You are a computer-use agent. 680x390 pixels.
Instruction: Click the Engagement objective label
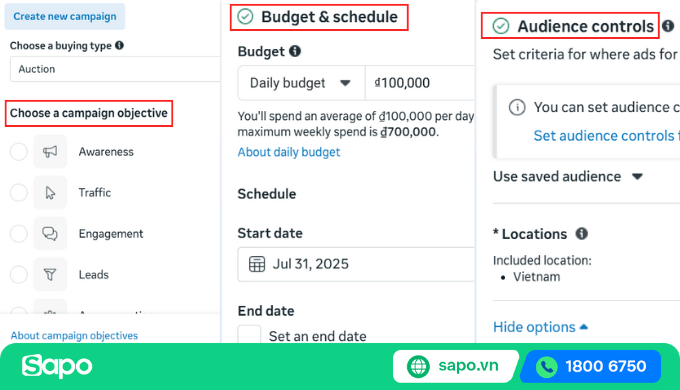point(111,234)
